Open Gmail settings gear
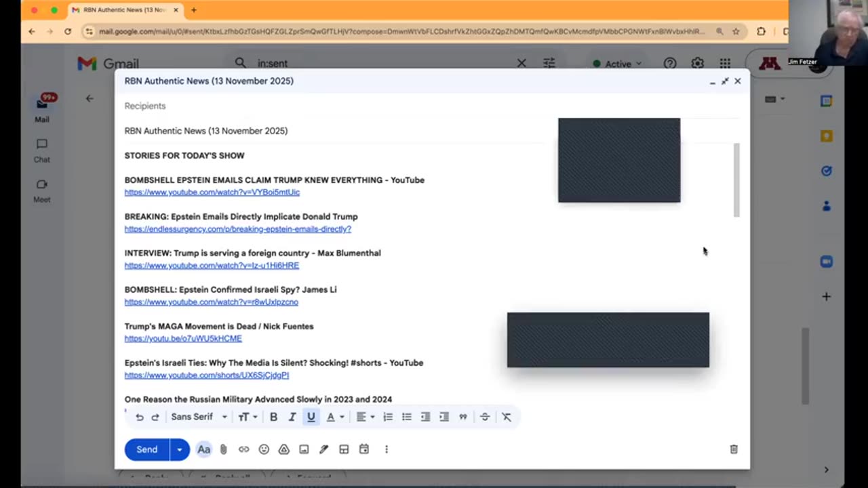Screen dimensions: 868x488 click(698, 63)
